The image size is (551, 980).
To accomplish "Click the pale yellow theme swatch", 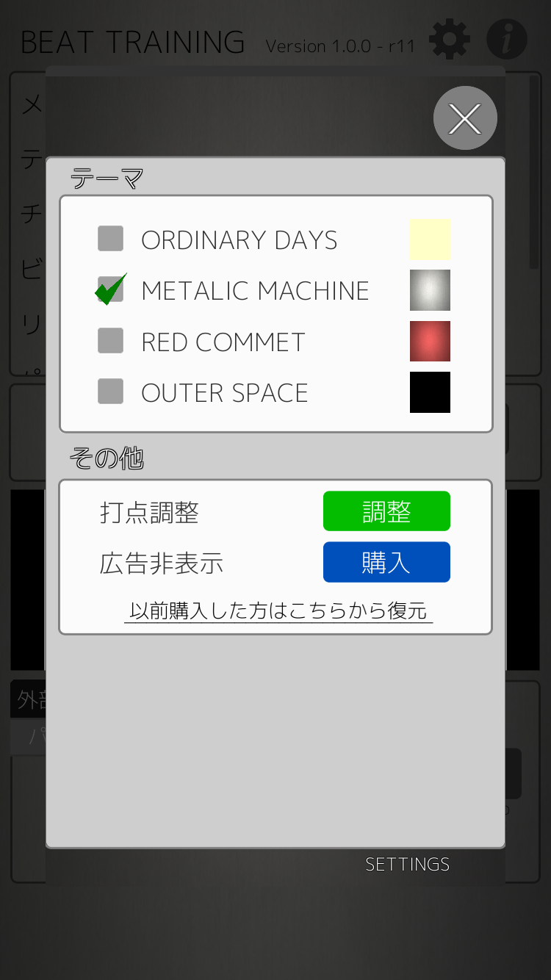I will [430, 239].
